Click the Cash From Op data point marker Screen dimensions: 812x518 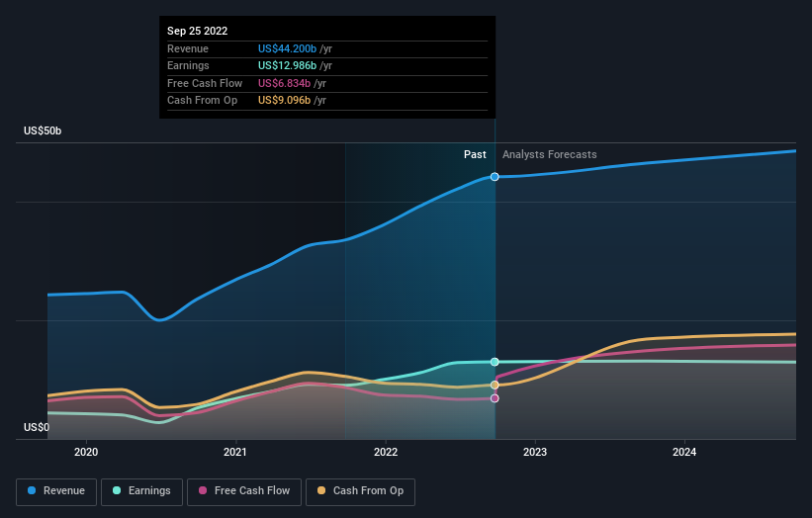(495, 385)
